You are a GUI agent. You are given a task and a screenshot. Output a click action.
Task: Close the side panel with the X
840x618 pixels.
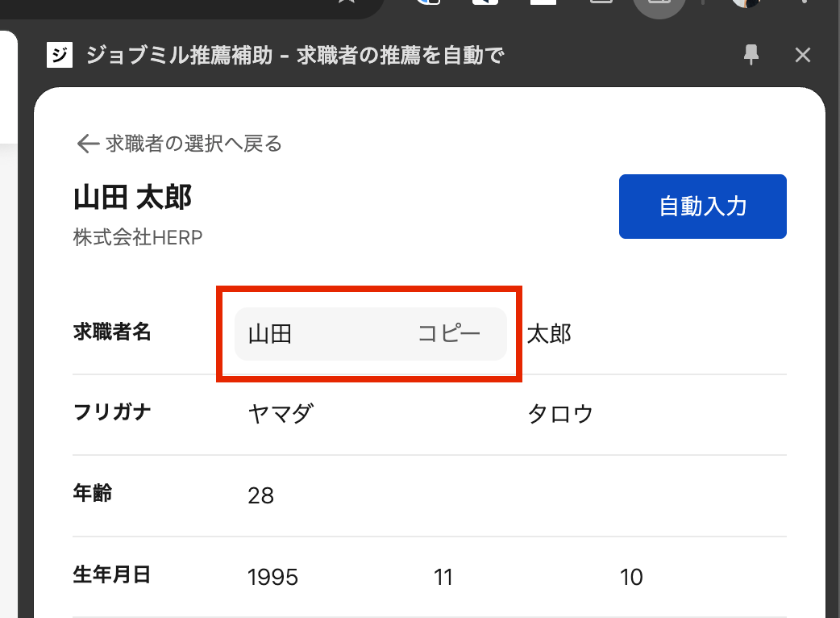pyautogui.click(x=802, y=55)
